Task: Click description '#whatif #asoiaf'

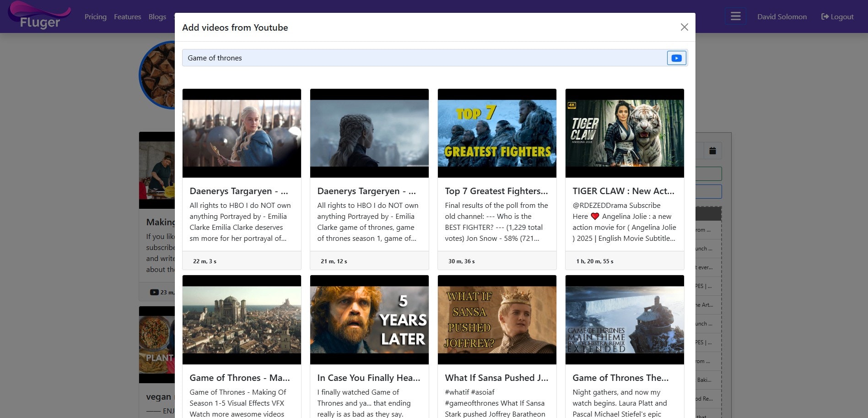Action: [x=470, y=392]
